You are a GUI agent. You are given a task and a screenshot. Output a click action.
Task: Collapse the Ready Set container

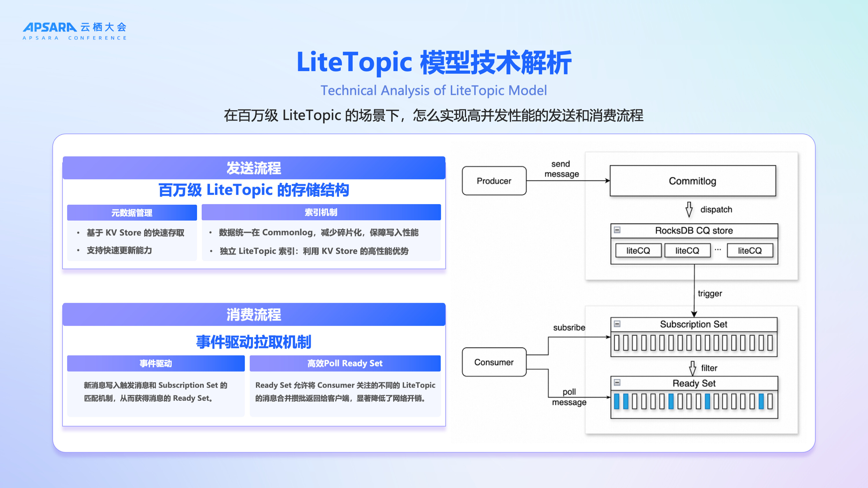pos(617,382)
